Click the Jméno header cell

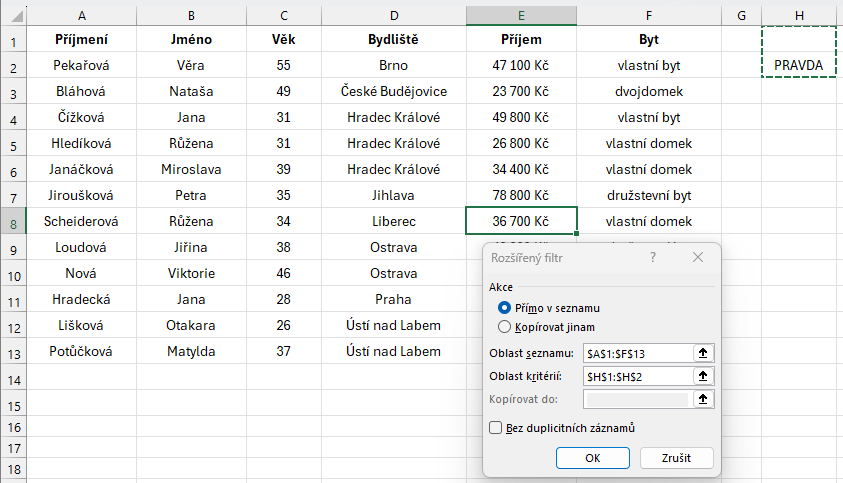(x=191, y=39)
